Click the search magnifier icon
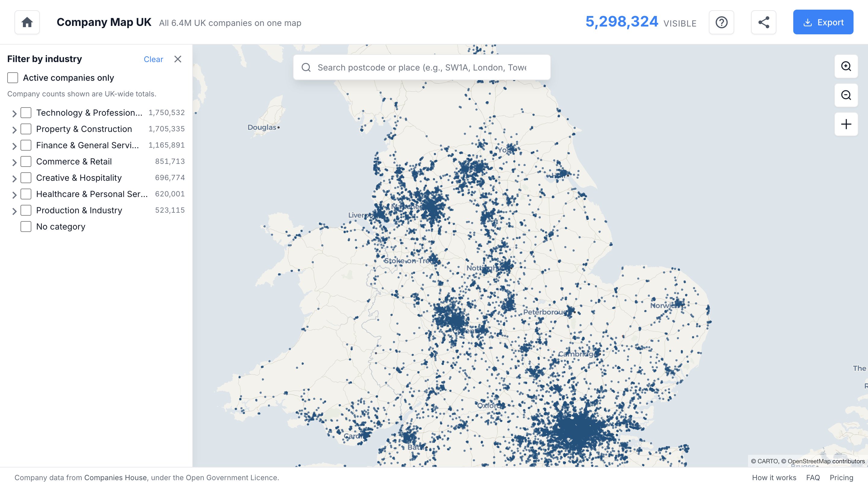 click(x=306, y=67)
